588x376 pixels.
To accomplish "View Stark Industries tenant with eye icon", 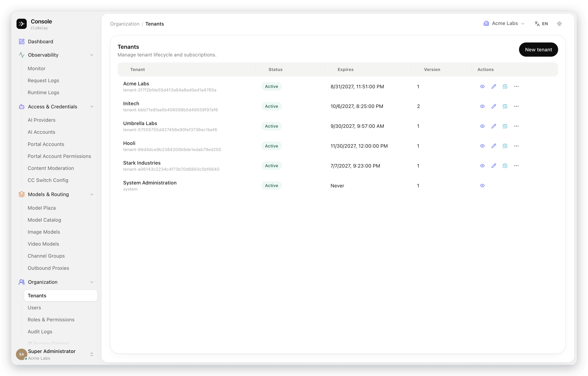I will click(x=482, y=166).
